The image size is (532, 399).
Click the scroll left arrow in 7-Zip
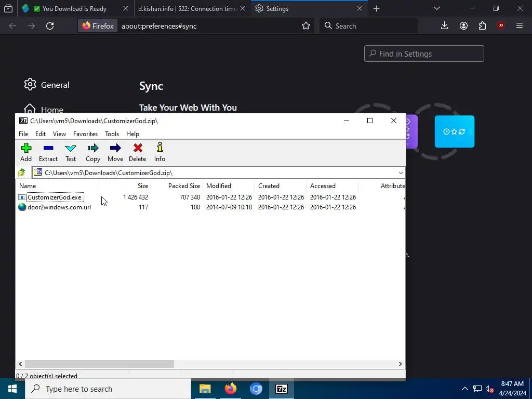coord(20,364)
